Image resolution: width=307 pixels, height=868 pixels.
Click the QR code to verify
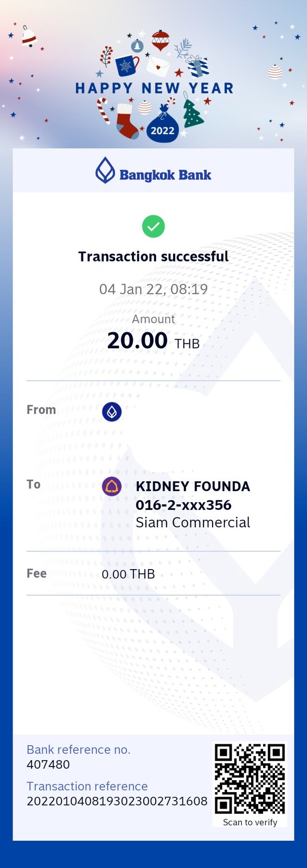[x=250, y=779]
